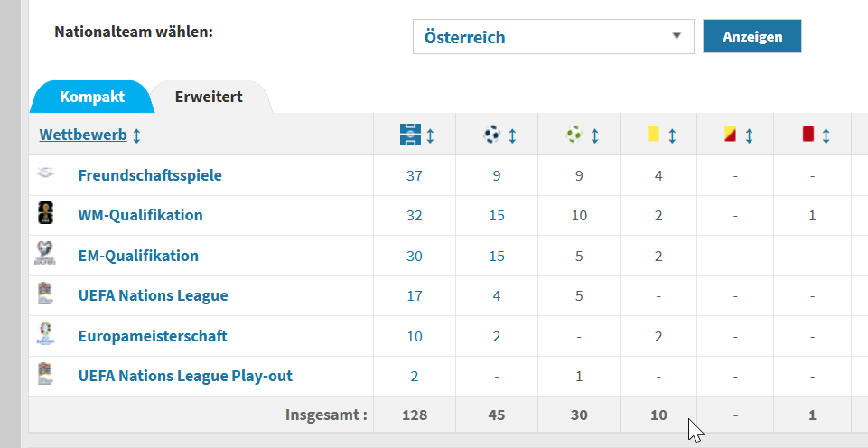868x448 pixels.
Task: Open UEFA Nations League Play-out link
Action: tap(185, 376)
